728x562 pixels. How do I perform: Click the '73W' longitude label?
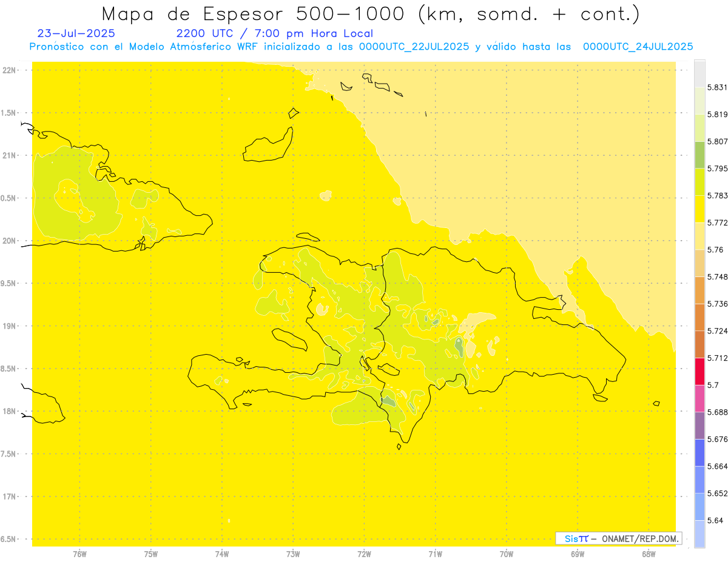[293, 554]
